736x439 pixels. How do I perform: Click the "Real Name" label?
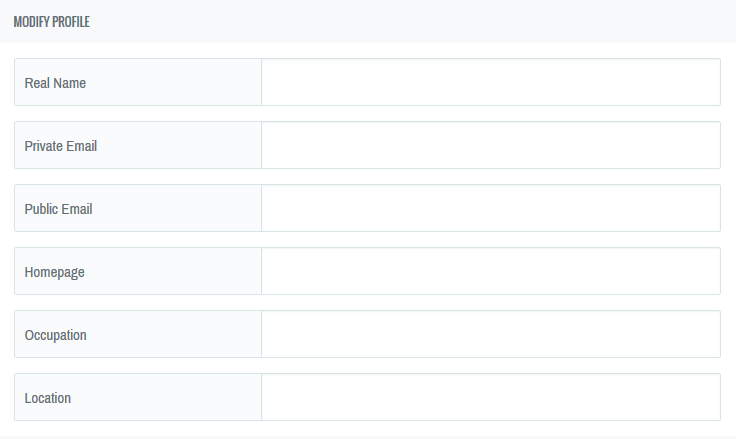point(55,83)
